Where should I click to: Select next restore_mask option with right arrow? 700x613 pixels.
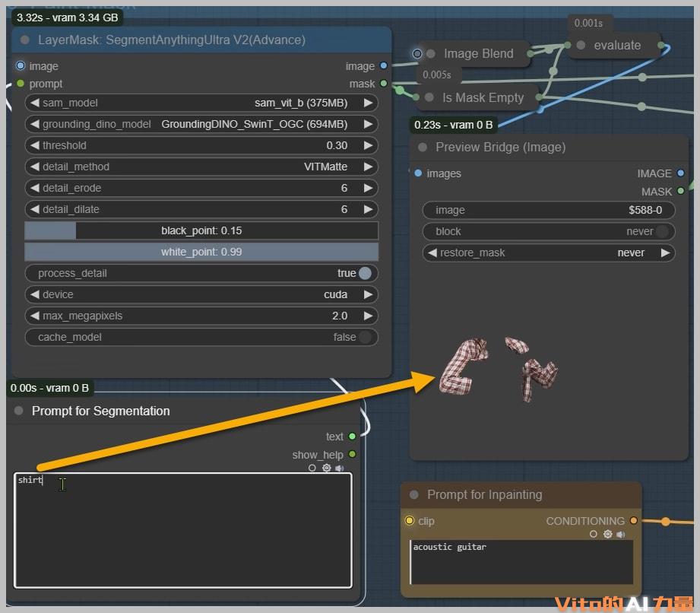tap(665, 253)
